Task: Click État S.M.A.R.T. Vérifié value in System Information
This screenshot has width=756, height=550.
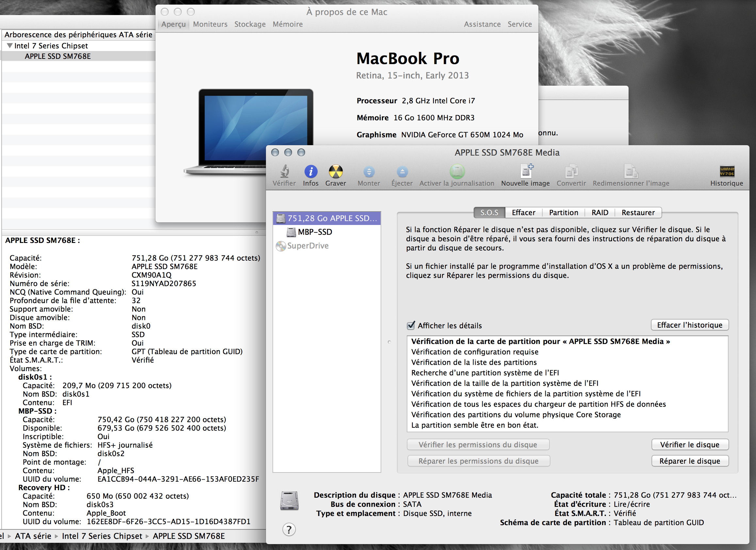Action: (x=143, y=360)
